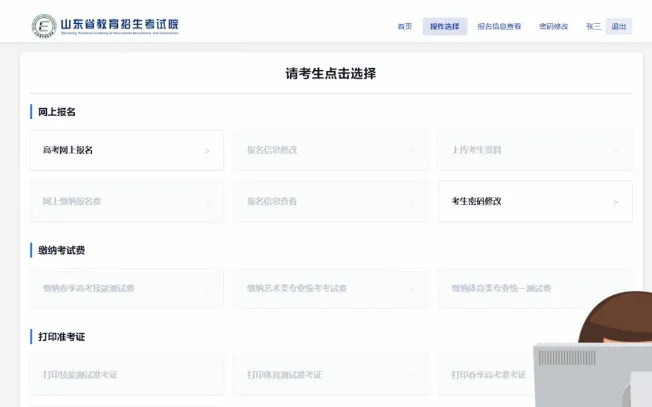Open the 网上缴纳报名费 card

click(x=127, y=201)
